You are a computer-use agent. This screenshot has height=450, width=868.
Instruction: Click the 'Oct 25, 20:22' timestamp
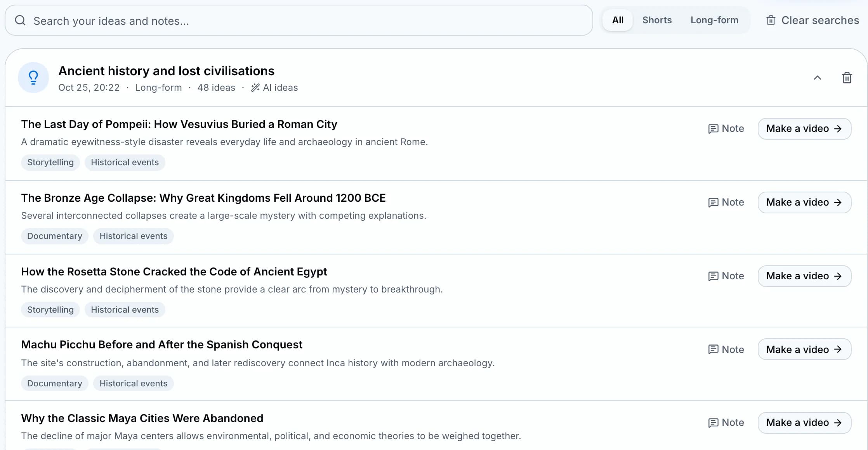coord(89,88)
